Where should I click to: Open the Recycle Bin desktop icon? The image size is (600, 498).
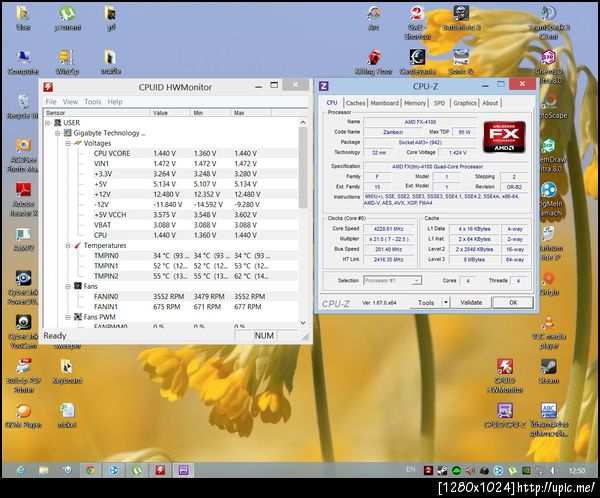[21, 103]
